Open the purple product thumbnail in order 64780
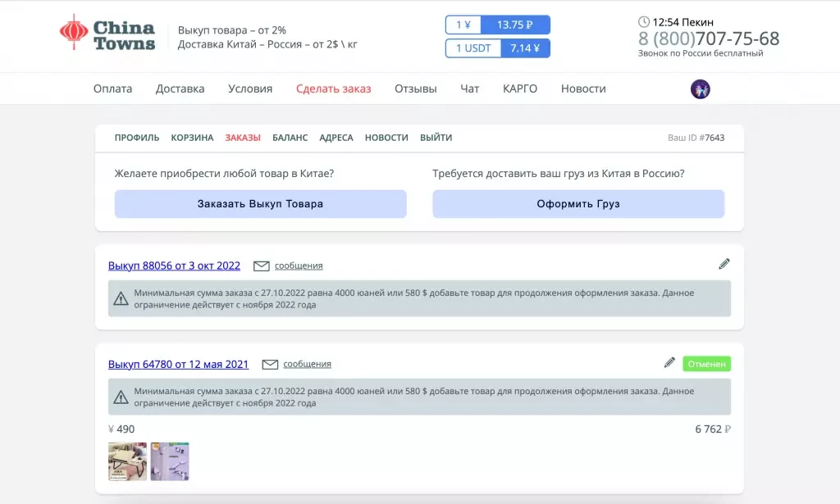 pos(170,461)
